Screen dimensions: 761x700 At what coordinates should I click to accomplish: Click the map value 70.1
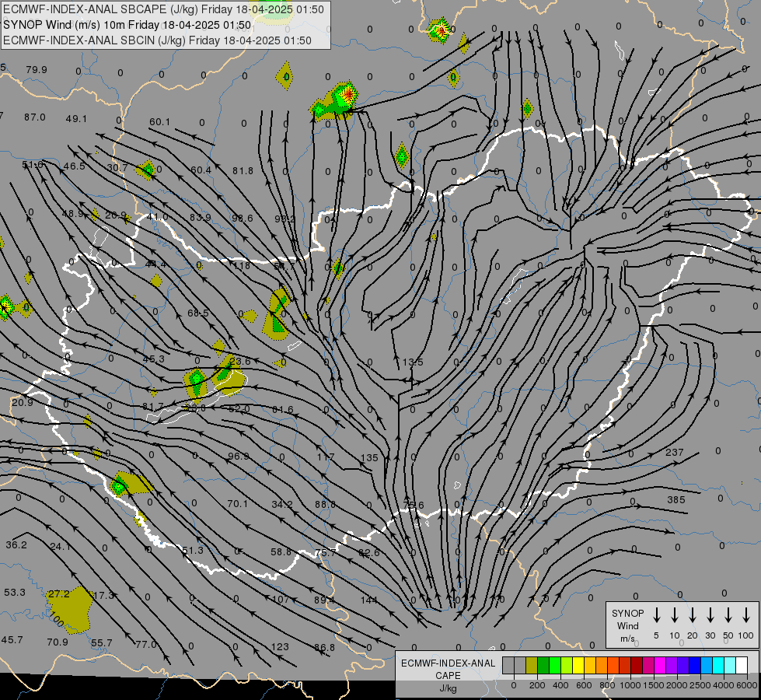(x=237, y=504)
